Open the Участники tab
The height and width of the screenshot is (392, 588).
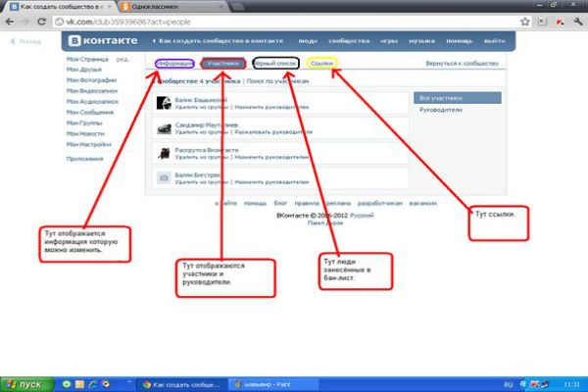click(223, 64)
